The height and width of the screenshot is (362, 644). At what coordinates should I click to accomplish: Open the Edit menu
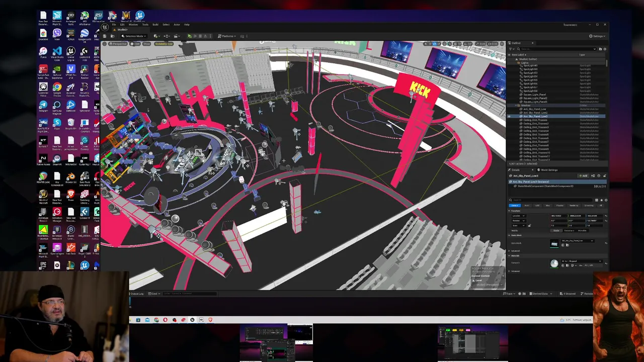point(122,25)
